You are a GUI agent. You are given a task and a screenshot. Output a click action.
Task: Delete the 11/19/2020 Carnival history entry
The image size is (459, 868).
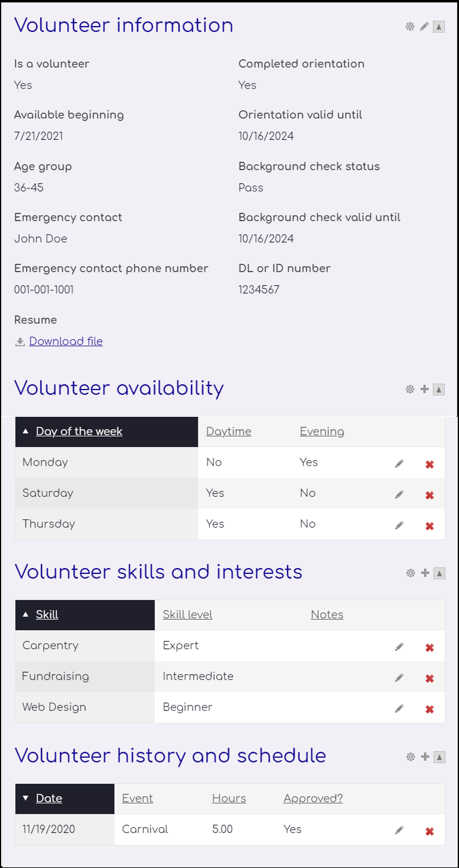click(430, 831)
